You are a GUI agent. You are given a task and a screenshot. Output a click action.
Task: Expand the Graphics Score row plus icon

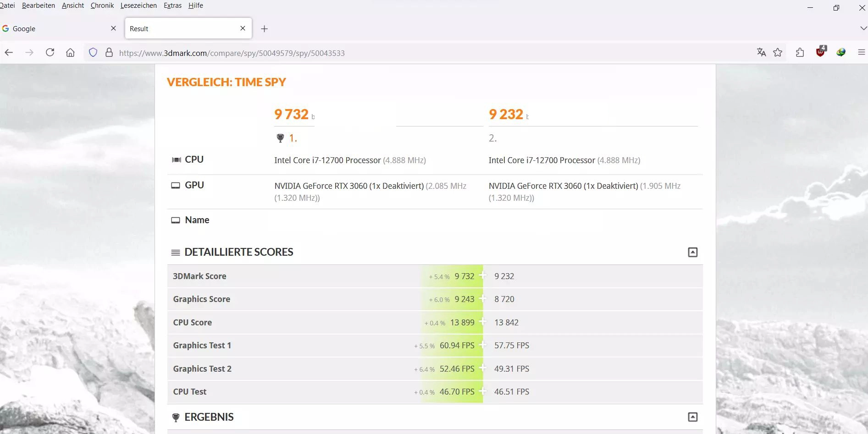coord(482,298)
